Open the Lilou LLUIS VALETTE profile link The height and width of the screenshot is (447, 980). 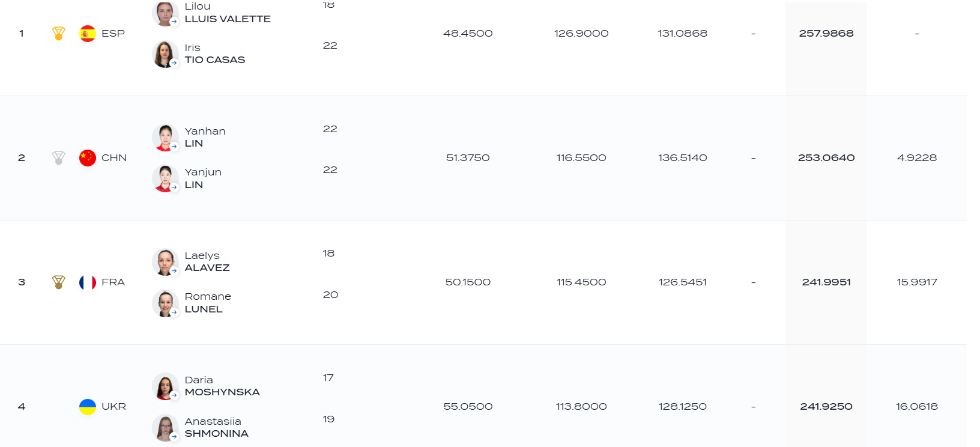point(228,13)
